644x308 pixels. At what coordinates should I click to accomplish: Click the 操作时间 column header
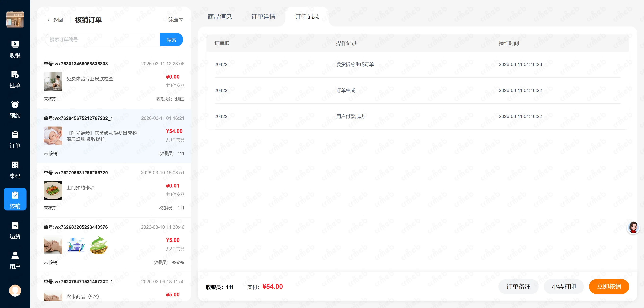pyautogui.click(x=509, y=43)
